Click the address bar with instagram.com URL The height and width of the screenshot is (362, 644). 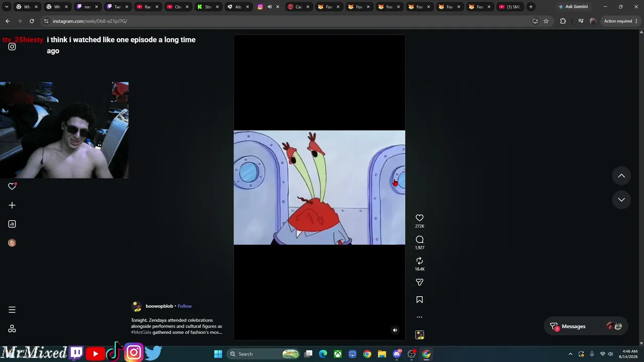(x=287, y=21)
